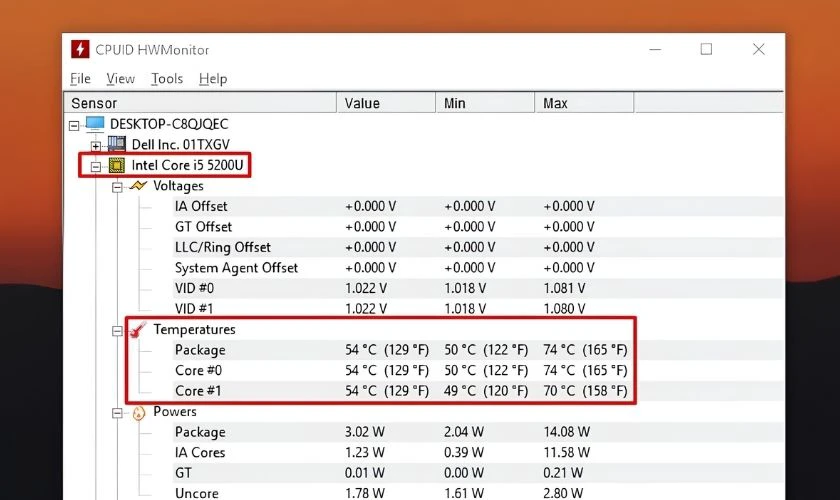Screen dimensions: 840x500
Task: Click Uncore min value 1.61 W
Action: (x=464, y=494)
